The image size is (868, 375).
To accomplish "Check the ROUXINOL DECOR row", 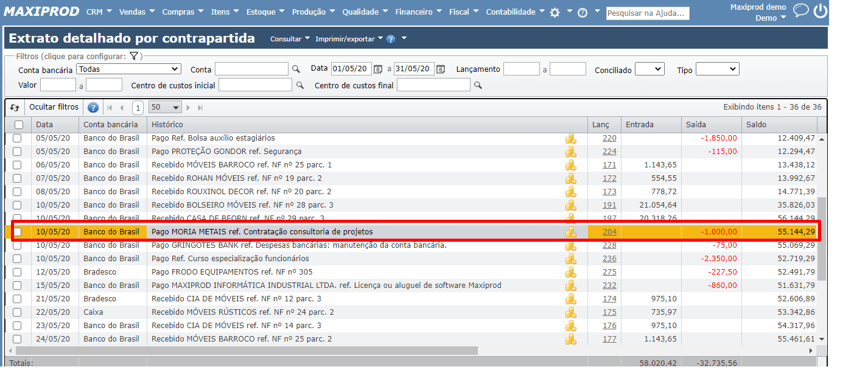I will [17, 192].
